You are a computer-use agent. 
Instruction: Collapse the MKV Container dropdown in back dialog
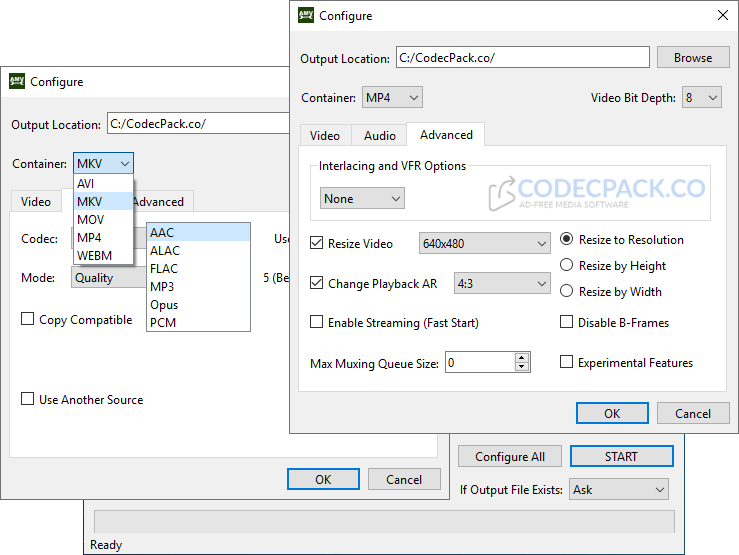click(103, 163)
